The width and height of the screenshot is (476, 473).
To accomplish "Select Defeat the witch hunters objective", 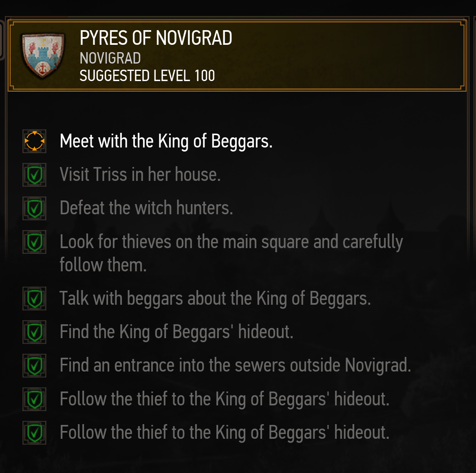I will click(146, 208).
